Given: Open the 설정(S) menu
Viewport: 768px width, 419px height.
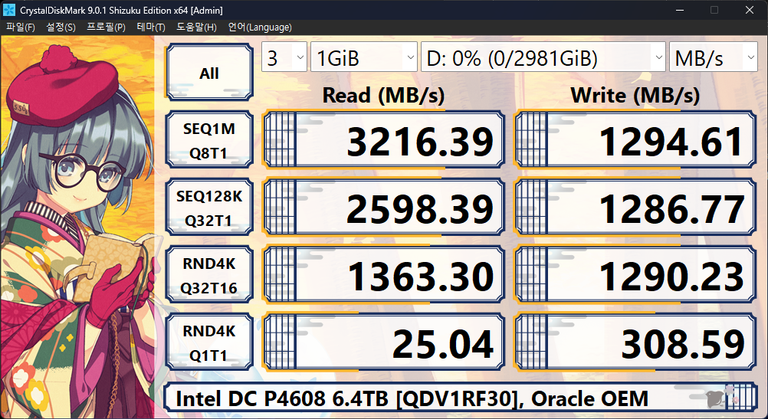Looking at the screenshot, I should coord(61,27).
